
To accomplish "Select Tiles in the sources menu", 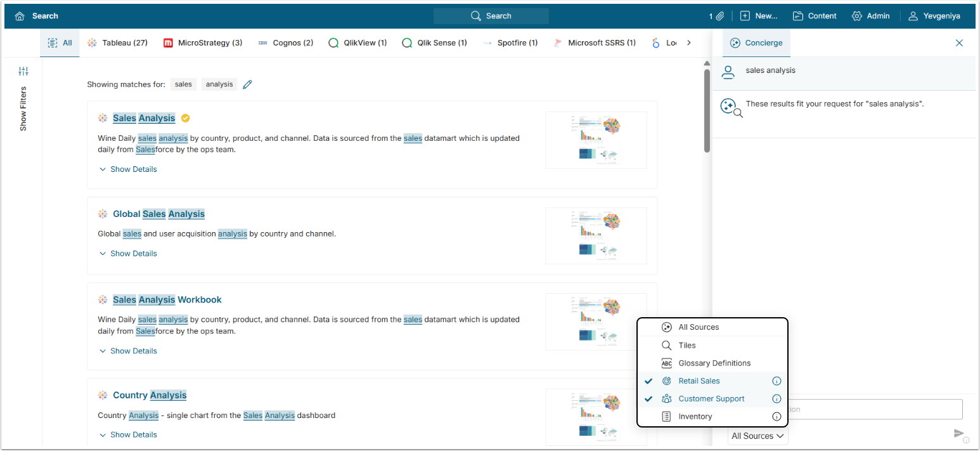I will click(x=712, y=346).
